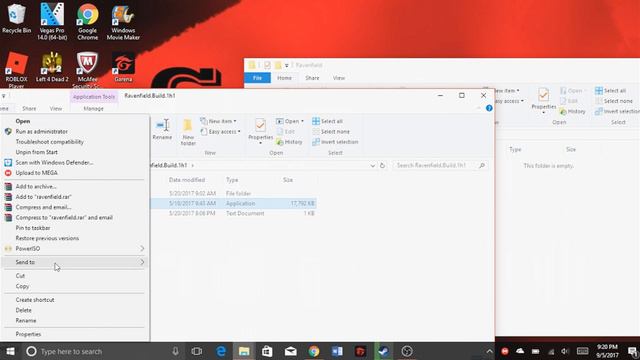This screenshot has height=360, width=640.
Task: Open Microsoft Edge from the taskbar
Action: (221, 351)
